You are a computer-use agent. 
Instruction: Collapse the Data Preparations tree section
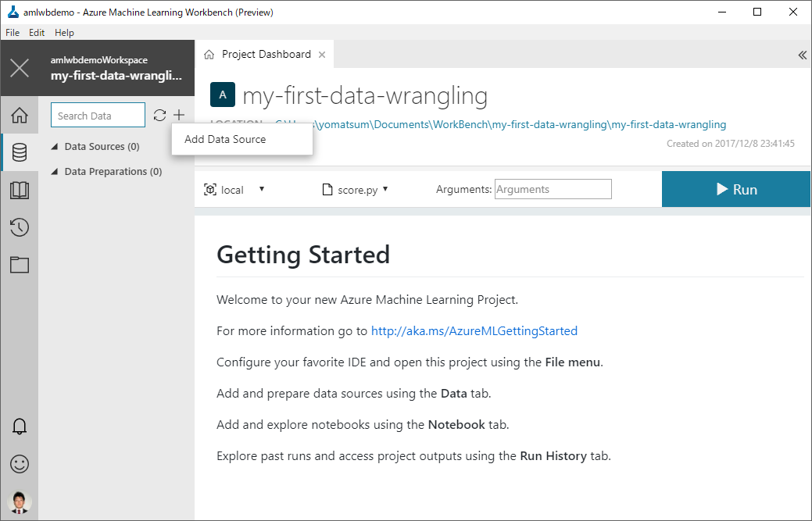pyautogui.click(x=55, y=172)
